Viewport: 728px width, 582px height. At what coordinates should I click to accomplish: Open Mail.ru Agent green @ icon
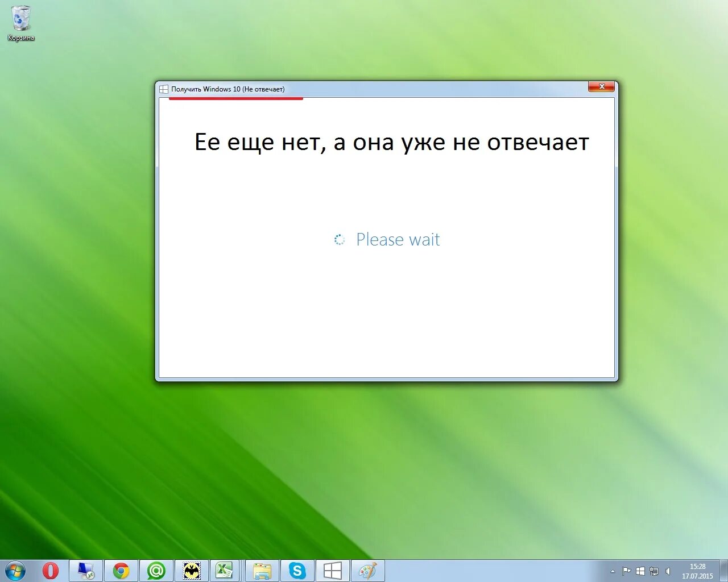(156, 570)
